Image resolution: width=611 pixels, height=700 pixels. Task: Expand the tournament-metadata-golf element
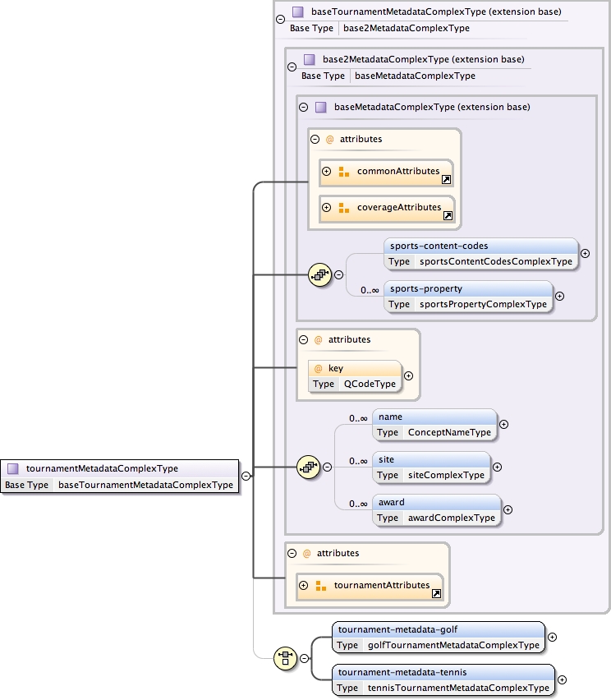[x=552, y=636]
